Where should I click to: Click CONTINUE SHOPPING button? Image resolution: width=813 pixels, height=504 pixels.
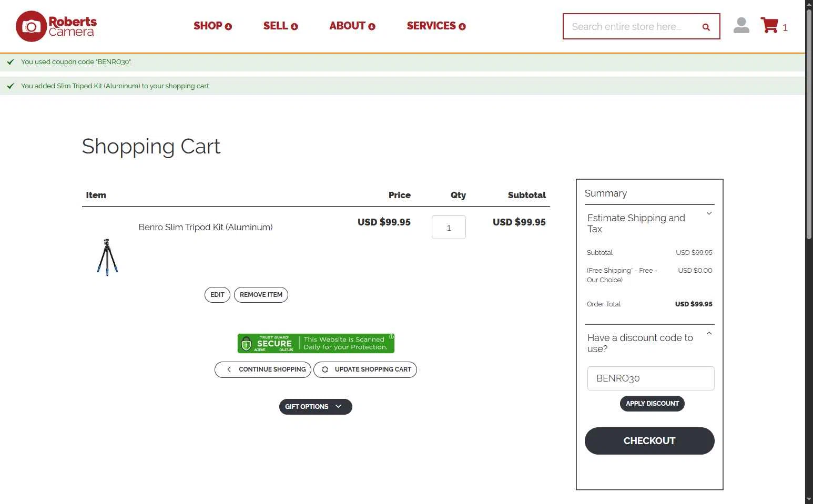tap(263, 369)
